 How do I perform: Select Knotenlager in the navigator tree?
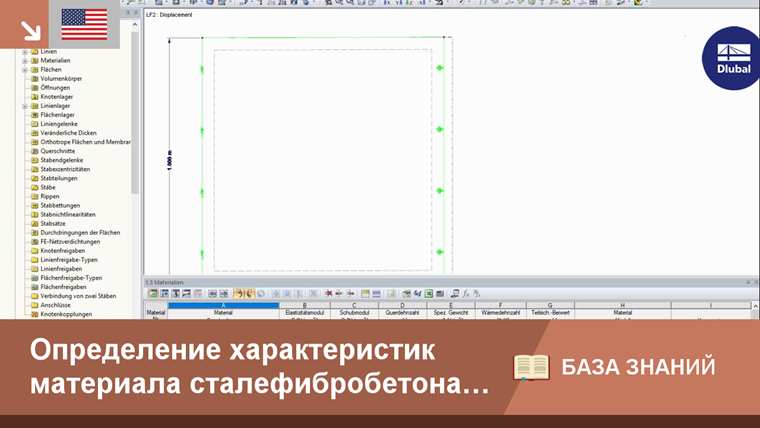(x=57, y=97)
